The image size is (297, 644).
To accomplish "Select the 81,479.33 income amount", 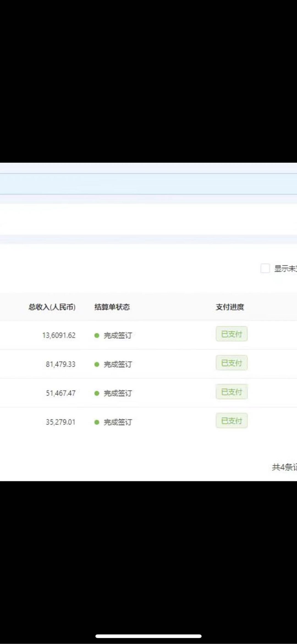I will 61,364.
